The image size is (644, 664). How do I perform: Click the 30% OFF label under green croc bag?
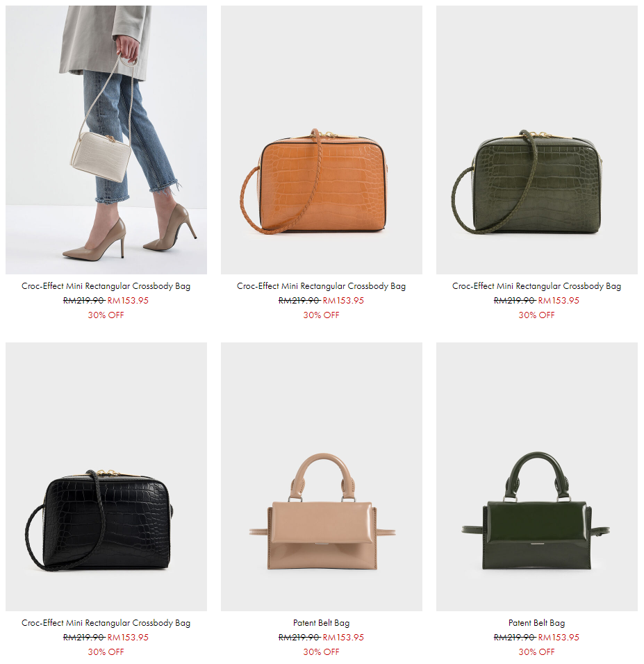point(536,315)
